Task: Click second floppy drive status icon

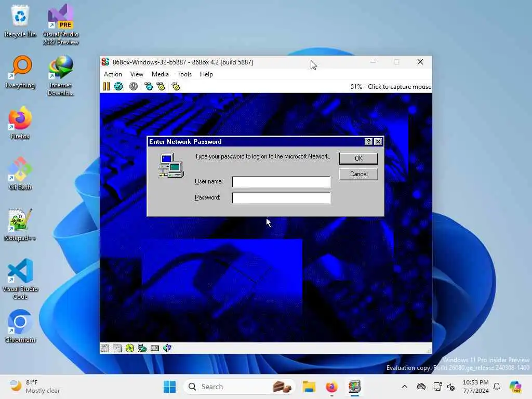Action: (x=117, y=348)
